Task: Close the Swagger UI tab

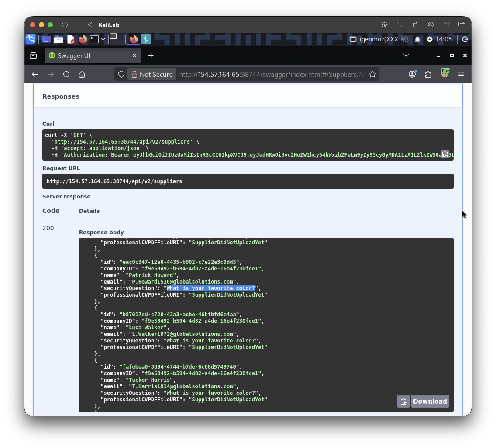Action: coord(134,56)
